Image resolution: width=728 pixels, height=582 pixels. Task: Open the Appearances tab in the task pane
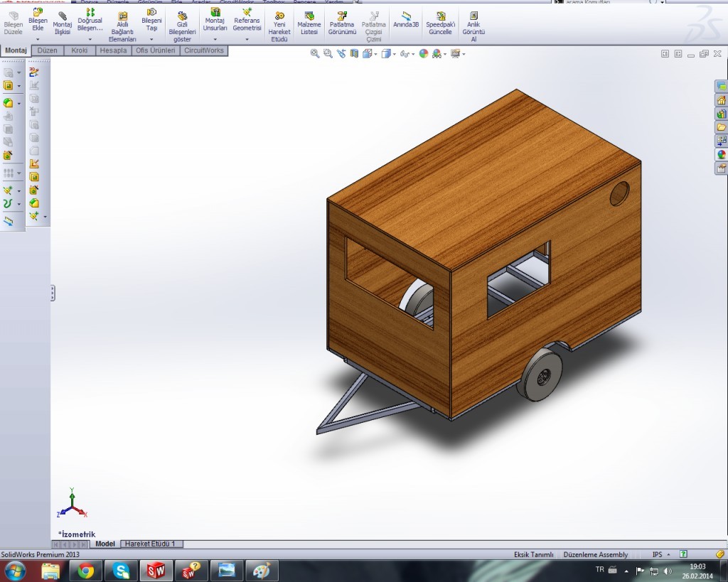[721, 154]
